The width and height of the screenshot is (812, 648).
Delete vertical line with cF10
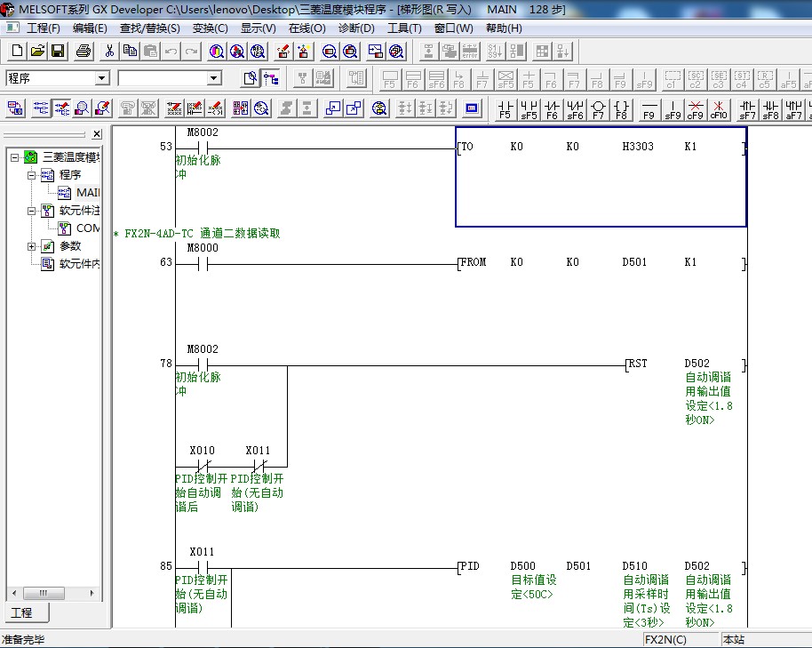click(x=719, y=109)
